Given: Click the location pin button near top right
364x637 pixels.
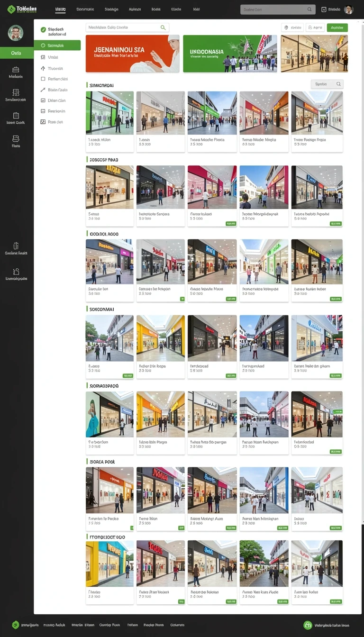Looking at the screenshot, I should [x=291, y=27].
